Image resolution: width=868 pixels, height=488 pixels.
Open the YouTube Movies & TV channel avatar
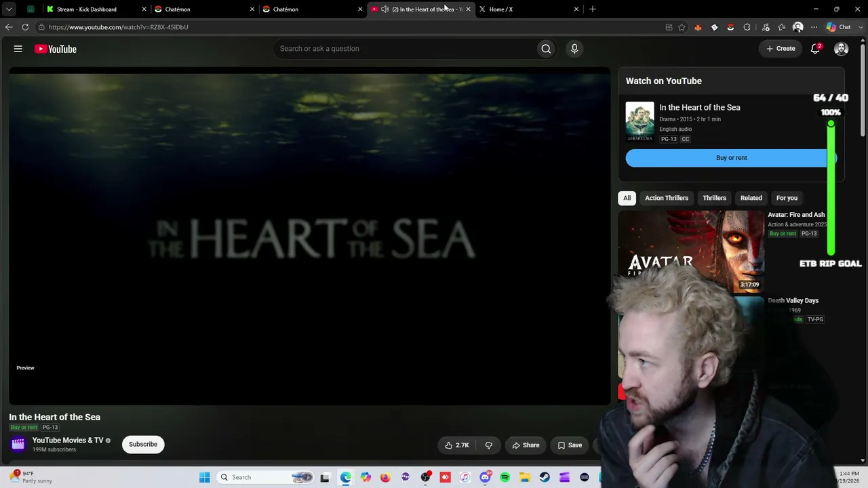point(18,444)
